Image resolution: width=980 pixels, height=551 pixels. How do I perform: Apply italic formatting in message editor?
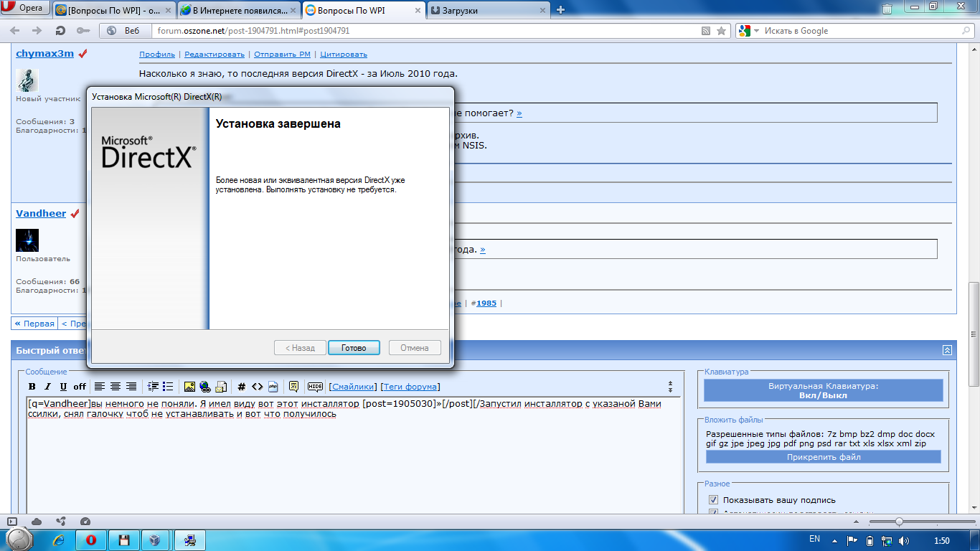point(48,387)
